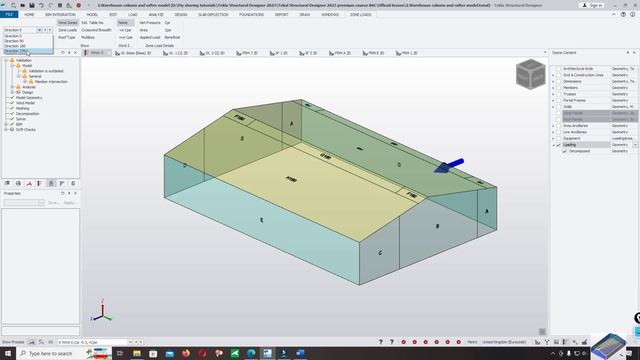Switch to the HOME ribbon tab
This screenshot has height=360, width=640.
[29, 14]
